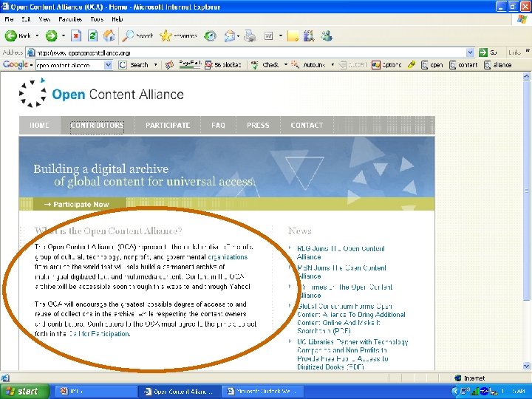Open the PRESS site tab
Screen dimensions: 532x399
pyautogui.click(x=258, y=125)
